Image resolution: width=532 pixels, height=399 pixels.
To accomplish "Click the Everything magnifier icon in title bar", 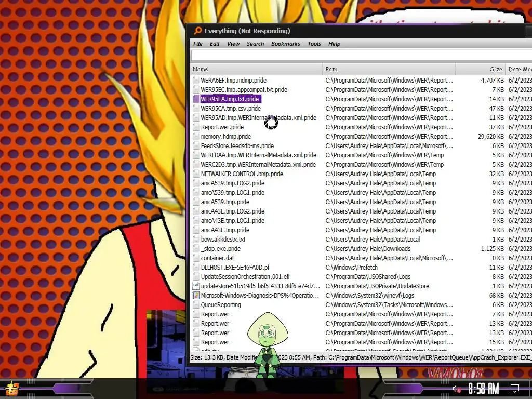I will pos(197,31).
